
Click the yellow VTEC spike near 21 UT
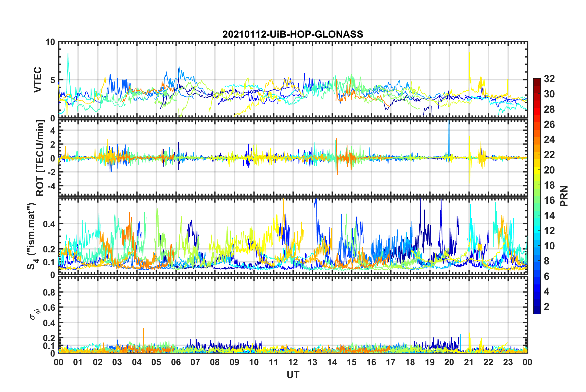[x=469, y=71]
